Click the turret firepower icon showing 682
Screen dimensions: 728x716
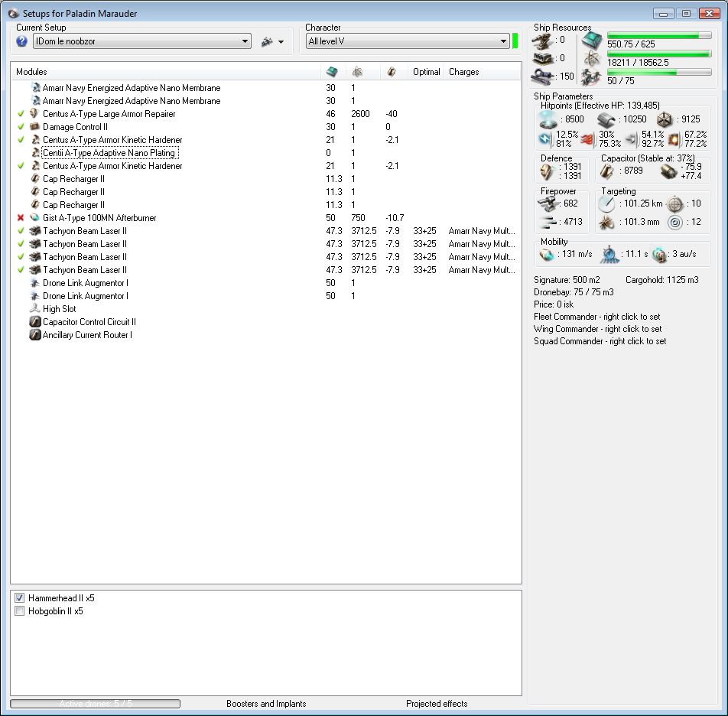[548, 203]
